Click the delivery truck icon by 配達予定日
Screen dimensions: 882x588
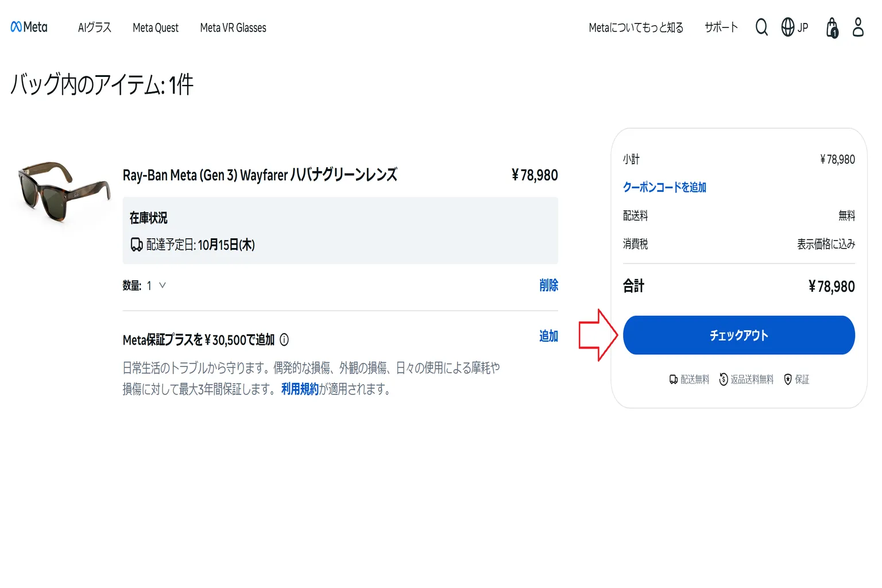[x=137, y=245]
